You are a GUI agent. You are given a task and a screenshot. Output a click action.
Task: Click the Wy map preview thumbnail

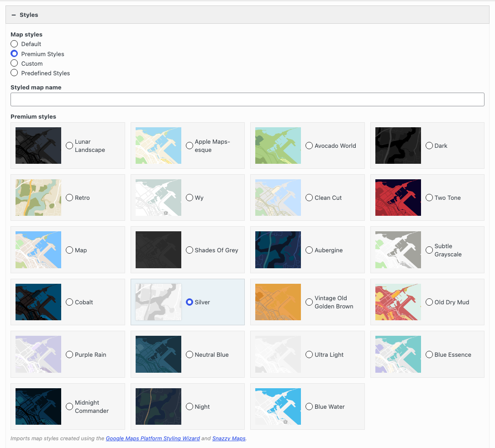(x=158, y=198)
